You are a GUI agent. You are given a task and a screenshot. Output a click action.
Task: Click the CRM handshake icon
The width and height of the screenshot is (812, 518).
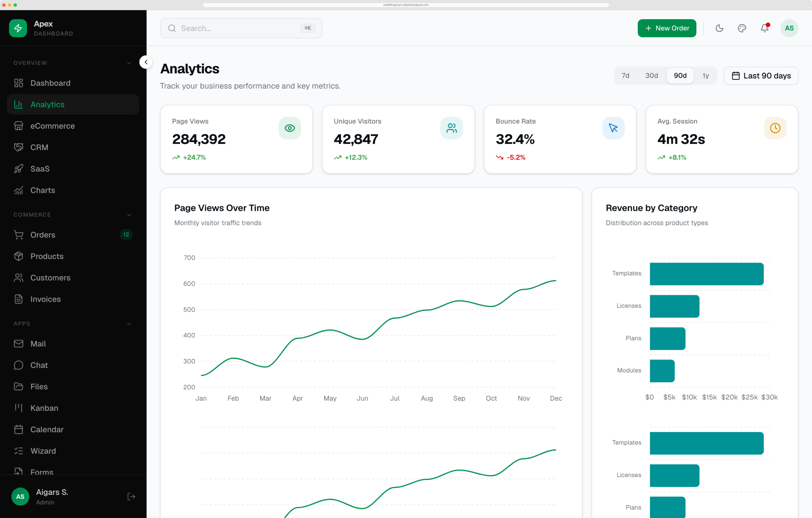click(x=18, y=147)
